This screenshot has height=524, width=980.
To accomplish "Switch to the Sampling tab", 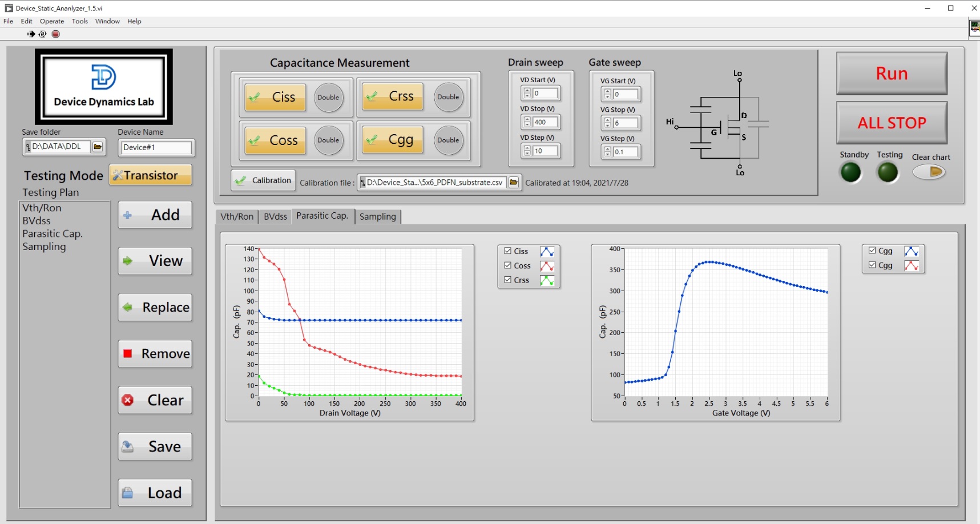I will [378, 216].
